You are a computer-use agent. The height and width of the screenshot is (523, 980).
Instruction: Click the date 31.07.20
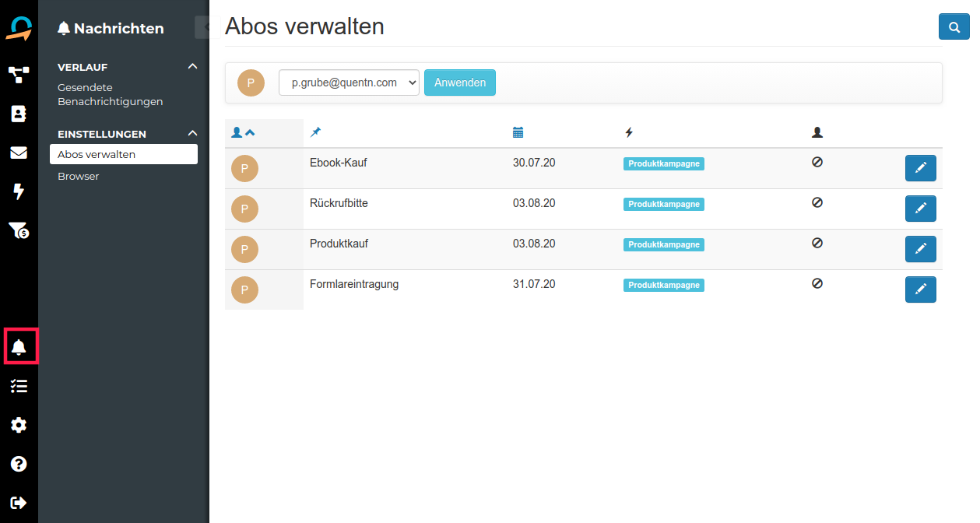(x=534, y=284)
